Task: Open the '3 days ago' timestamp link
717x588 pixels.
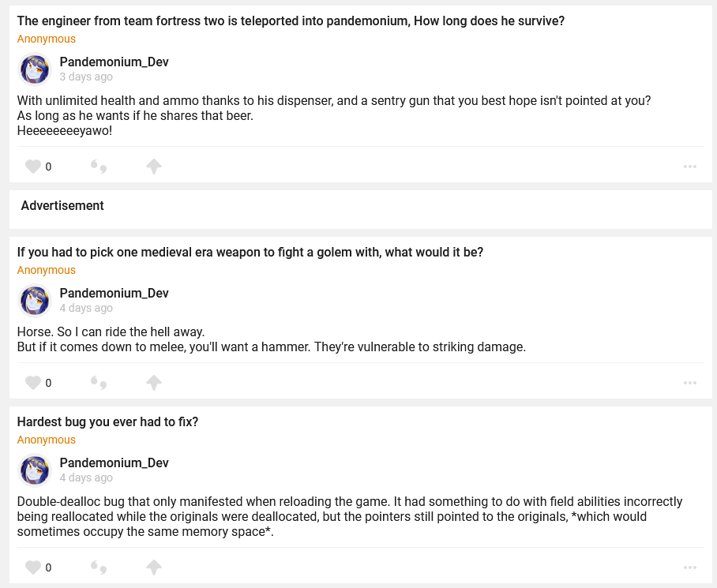Action: point(86,77)
